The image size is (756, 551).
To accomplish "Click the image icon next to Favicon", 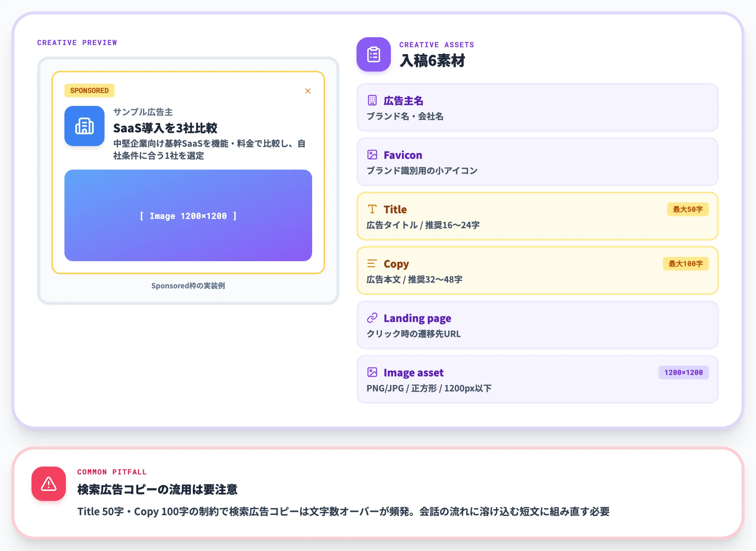I will pyautogui.click(x=372, y=155).
